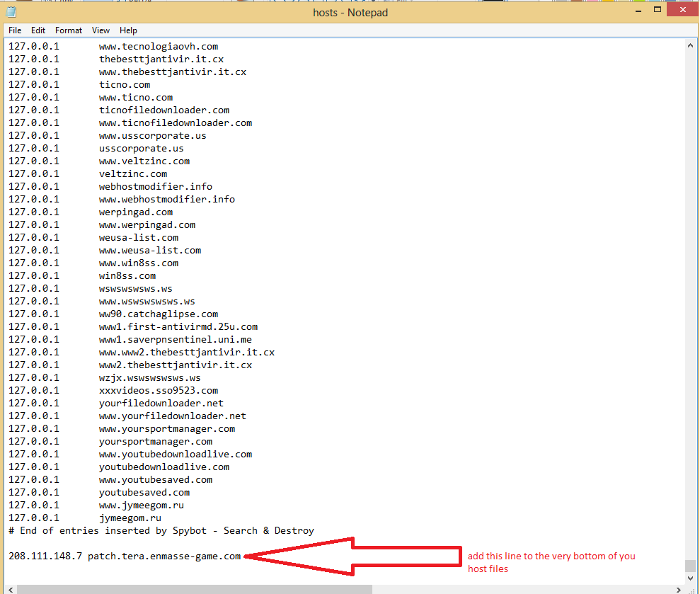Click the vertical scrollbar up arrow
The image size is (700, 594).
click(x=690, y=45)
